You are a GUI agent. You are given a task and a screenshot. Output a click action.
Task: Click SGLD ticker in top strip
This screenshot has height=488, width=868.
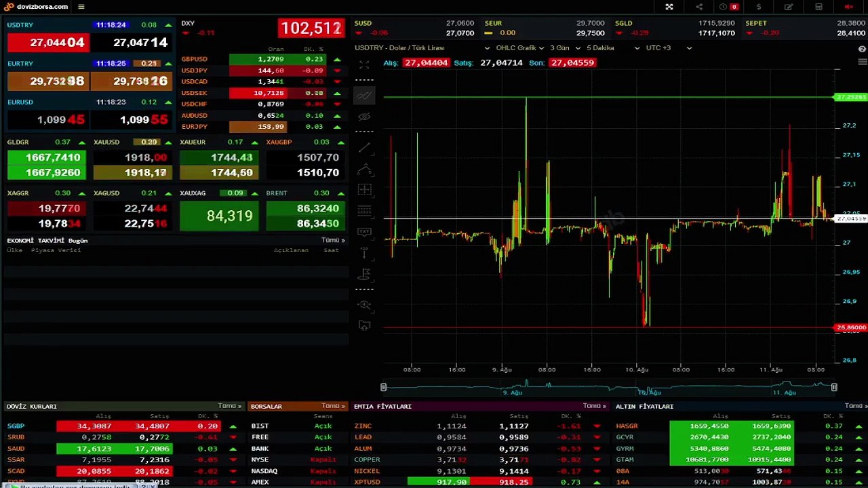(675, 28)
